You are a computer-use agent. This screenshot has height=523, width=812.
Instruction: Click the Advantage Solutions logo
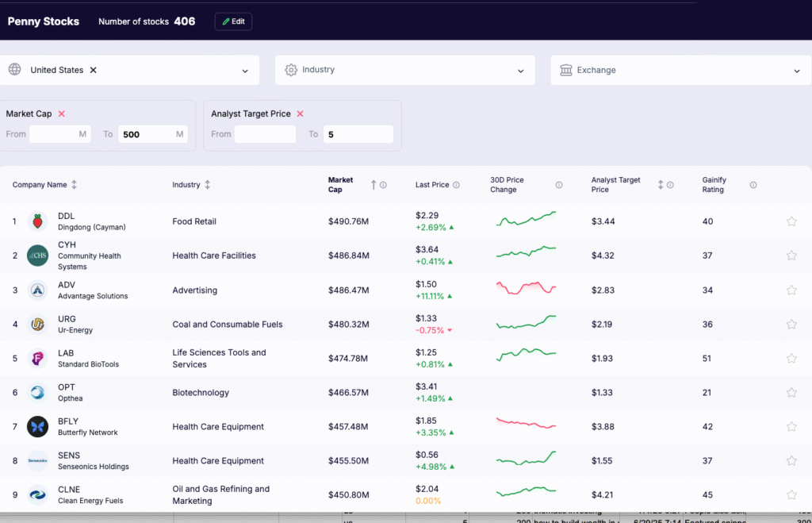coord(37,290)
